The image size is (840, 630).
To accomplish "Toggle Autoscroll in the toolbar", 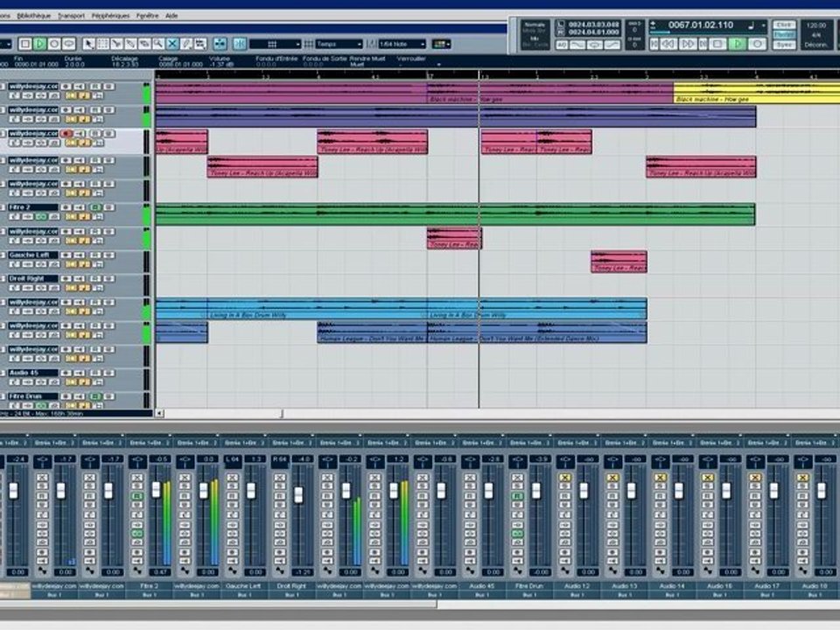I will point(220,44).
